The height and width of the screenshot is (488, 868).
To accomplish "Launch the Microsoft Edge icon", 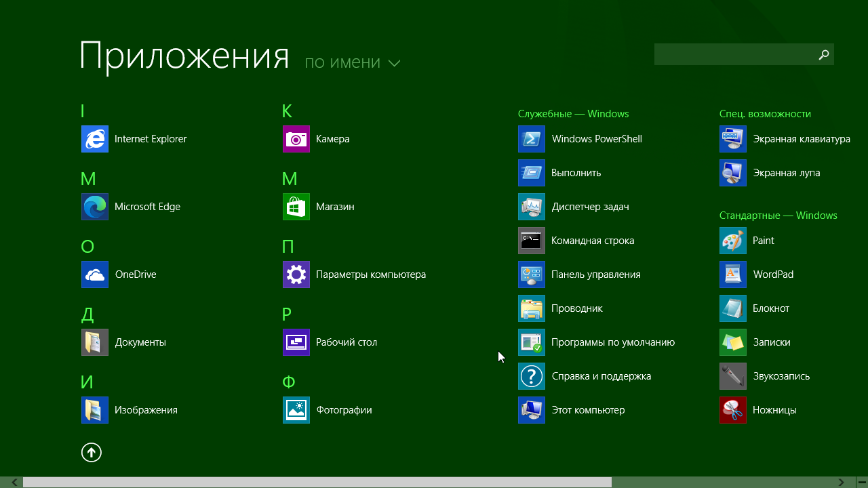I will 95,207.
